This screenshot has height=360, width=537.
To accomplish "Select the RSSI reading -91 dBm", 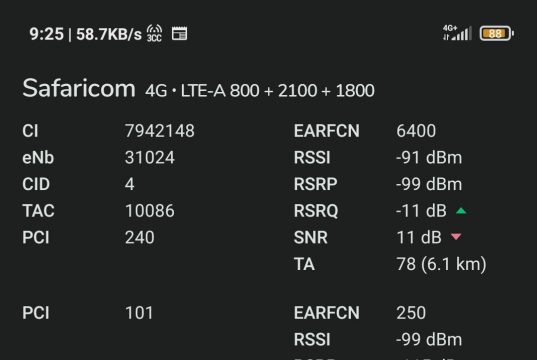I will [429, 158].
